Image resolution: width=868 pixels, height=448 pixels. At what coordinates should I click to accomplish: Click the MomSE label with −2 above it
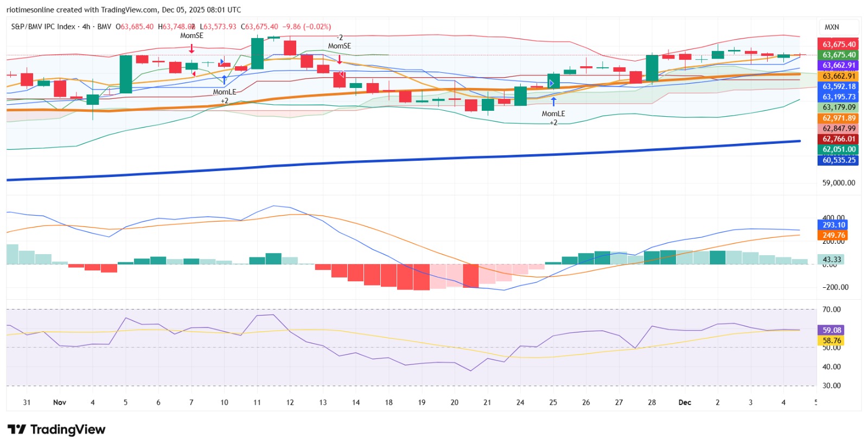(340, 46)
